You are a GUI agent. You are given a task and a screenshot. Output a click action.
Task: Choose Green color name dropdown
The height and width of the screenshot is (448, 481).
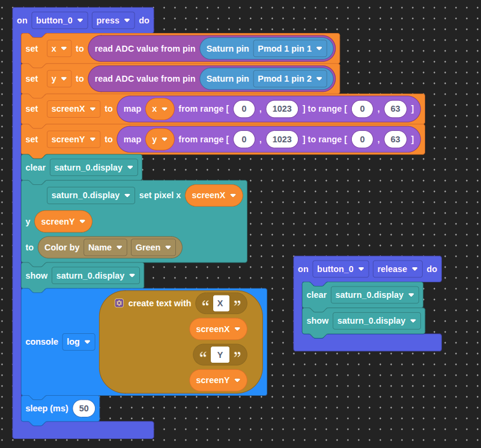click(153, 247)
